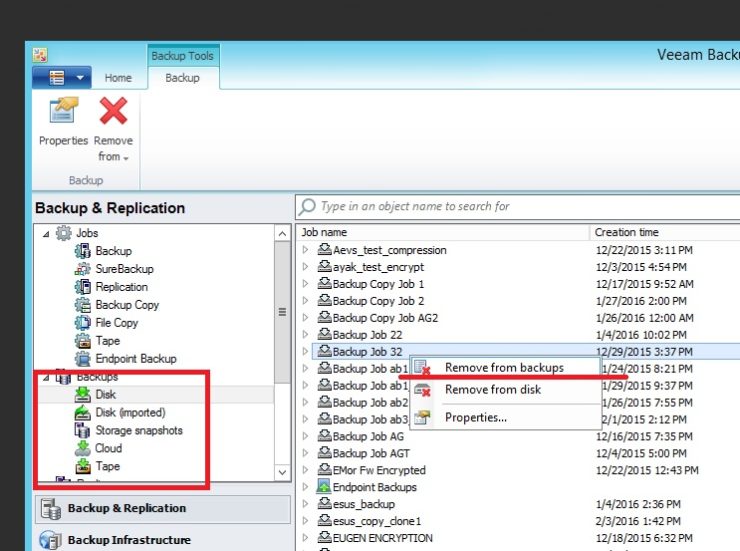This screenshot has width=740, height=551.
Task: Expand the Aevs_test_compression row
Action: 305,250
